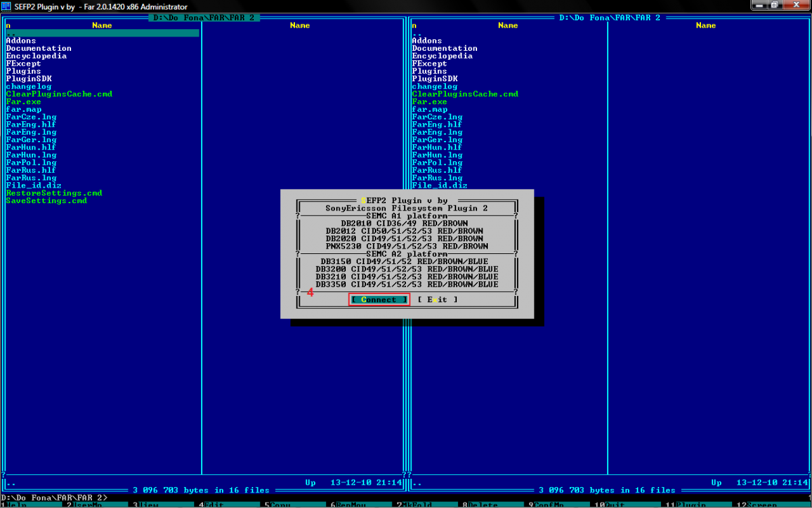
Task: Select the '..' parent entry in left panel
Action: coord(102,33)
